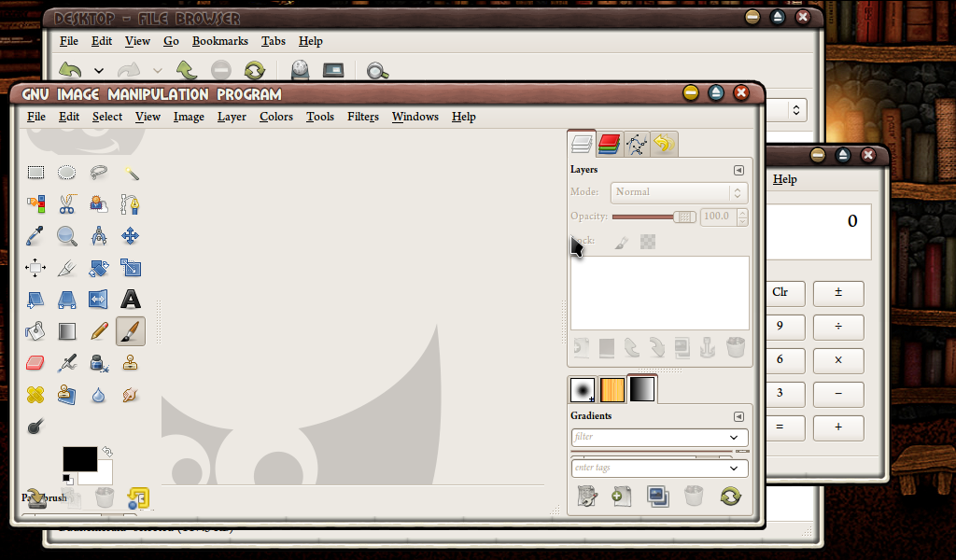Choose the Blend gradient tool
This screenshot has height=560, width=956.
tap(66, 331)
